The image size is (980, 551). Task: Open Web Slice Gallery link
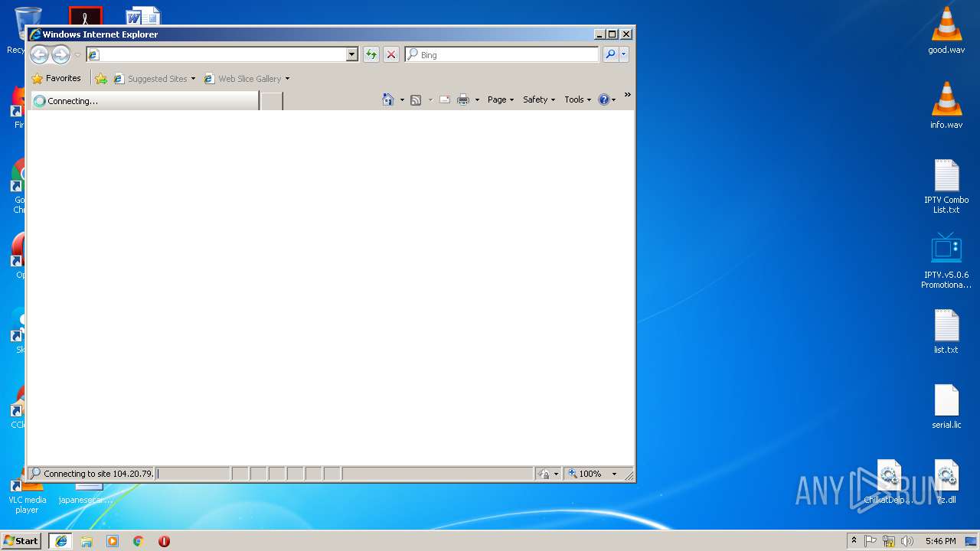click(x=243, y=78)
